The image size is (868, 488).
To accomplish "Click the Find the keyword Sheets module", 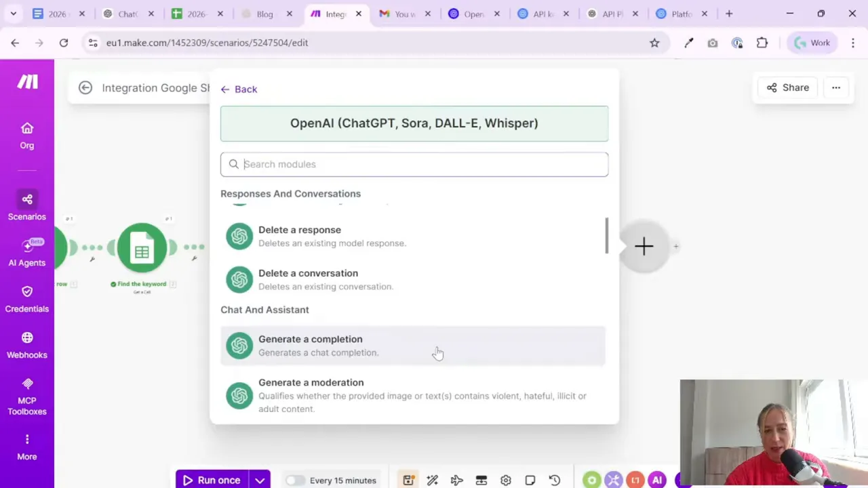I will coord(142,249).
